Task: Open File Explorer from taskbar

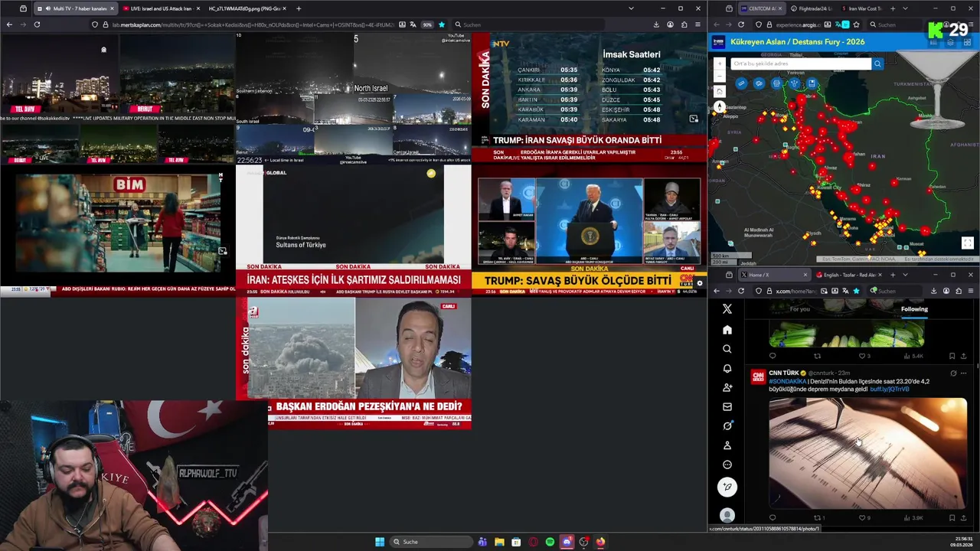Action: tap(499, 542)
